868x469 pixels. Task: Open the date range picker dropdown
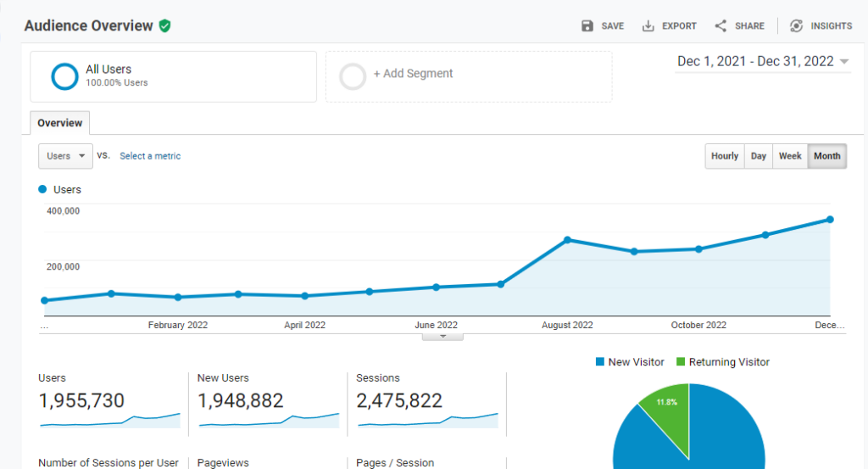763,61
